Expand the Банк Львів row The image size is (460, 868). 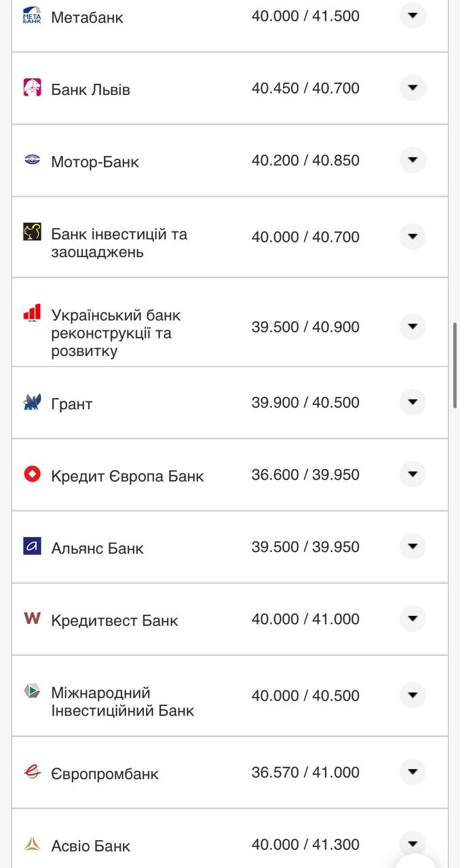pos(413,87)
